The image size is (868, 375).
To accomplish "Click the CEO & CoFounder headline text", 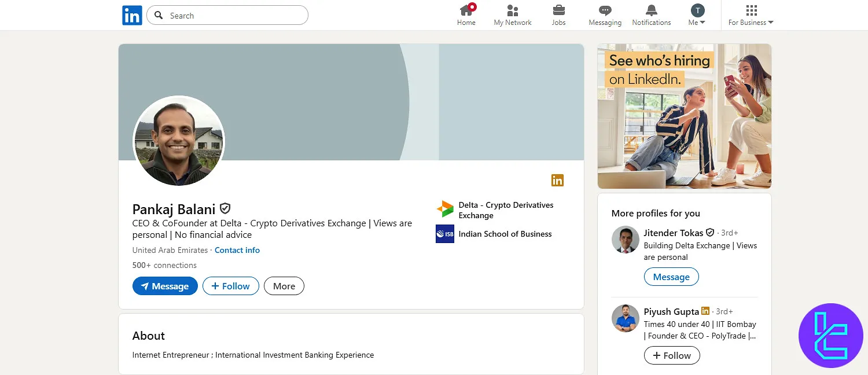I will (272, 229).
